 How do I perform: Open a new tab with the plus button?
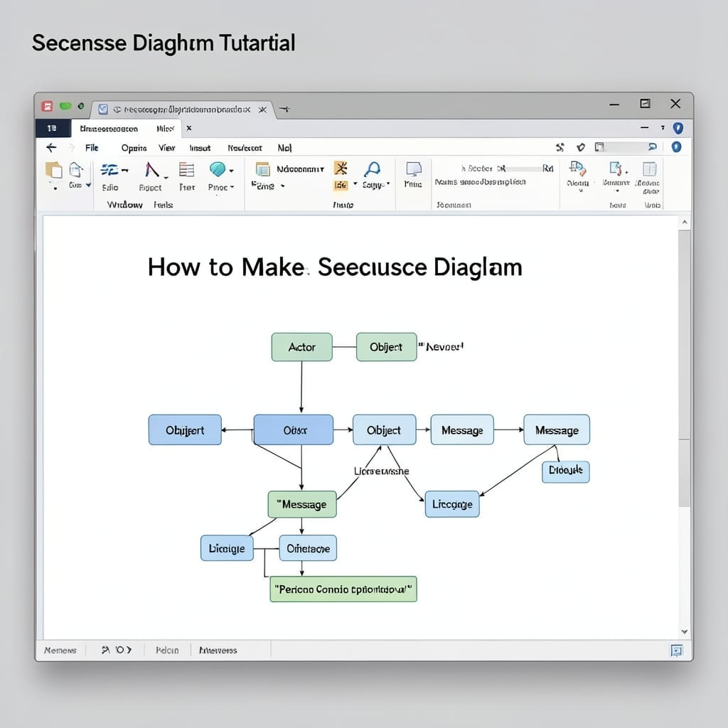click(284, 109)
